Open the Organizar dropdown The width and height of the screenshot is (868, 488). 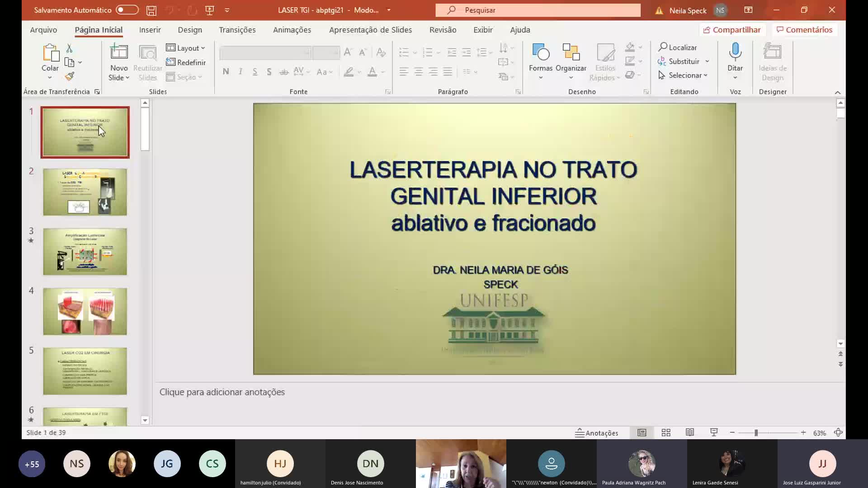click(x=571, y=62)
